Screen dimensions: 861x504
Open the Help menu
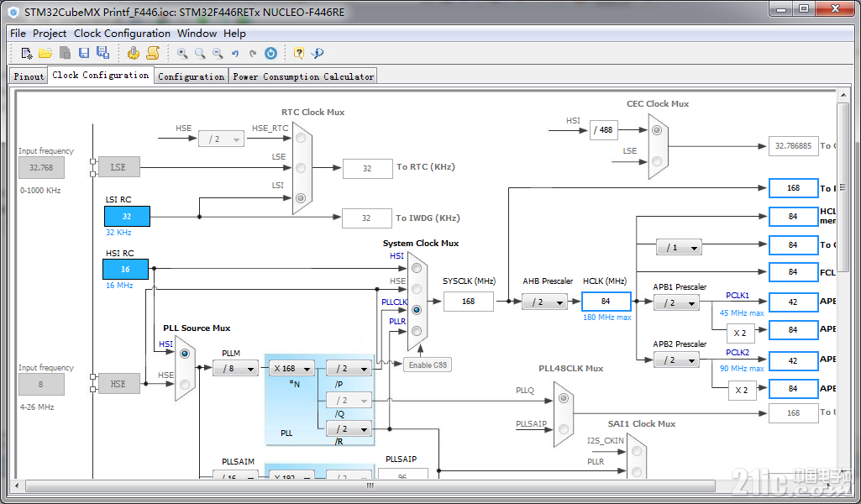(234, 33)
